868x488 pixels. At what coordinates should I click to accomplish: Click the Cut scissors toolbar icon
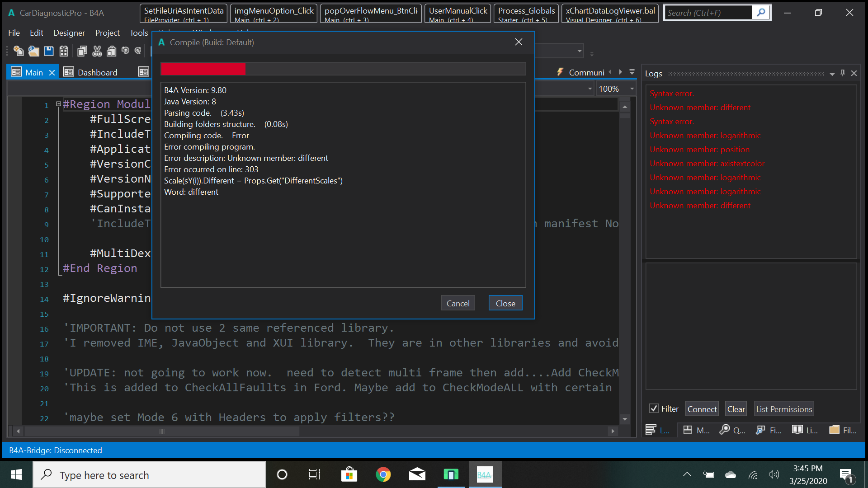(97, 51)
